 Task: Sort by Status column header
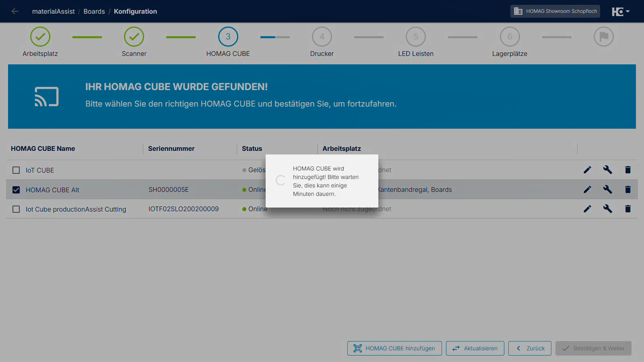pyautogui.click(x=252, y=148)
